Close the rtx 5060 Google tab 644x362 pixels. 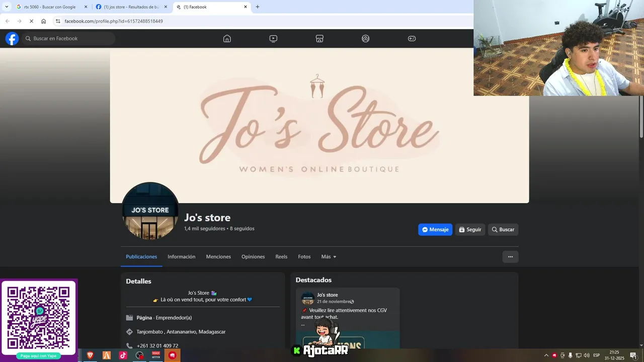(x=86, y=7)
